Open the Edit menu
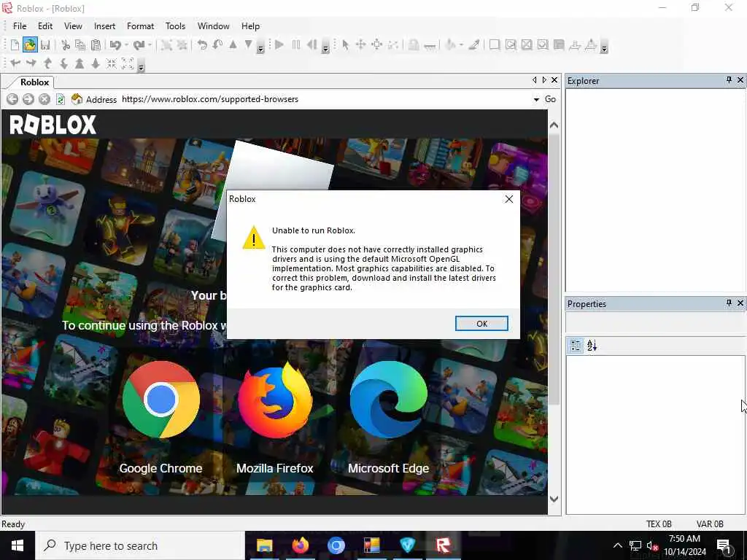747x560 pixels. 45,26
